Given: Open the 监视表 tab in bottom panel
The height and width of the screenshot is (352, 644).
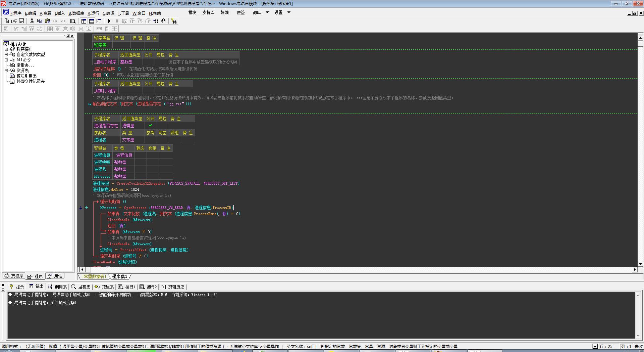Looking at the screenshot, I should pyautogui.click(x=81, y=287).
